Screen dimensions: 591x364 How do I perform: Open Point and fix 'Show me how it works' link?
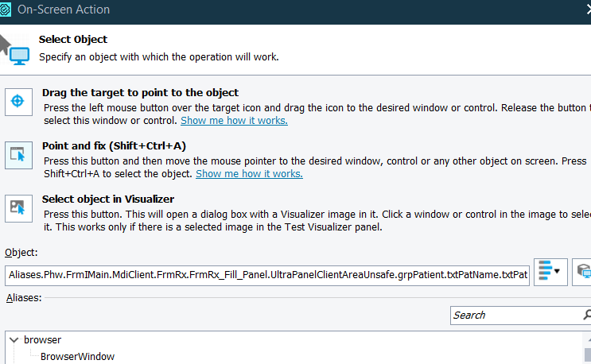click(x=249, y=174)
